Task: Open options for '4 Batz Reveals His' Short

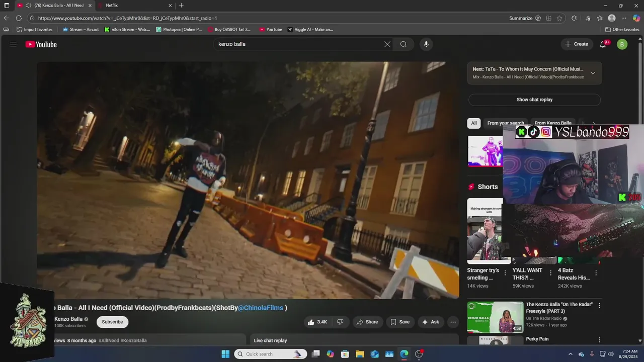Action: (596, 273)
